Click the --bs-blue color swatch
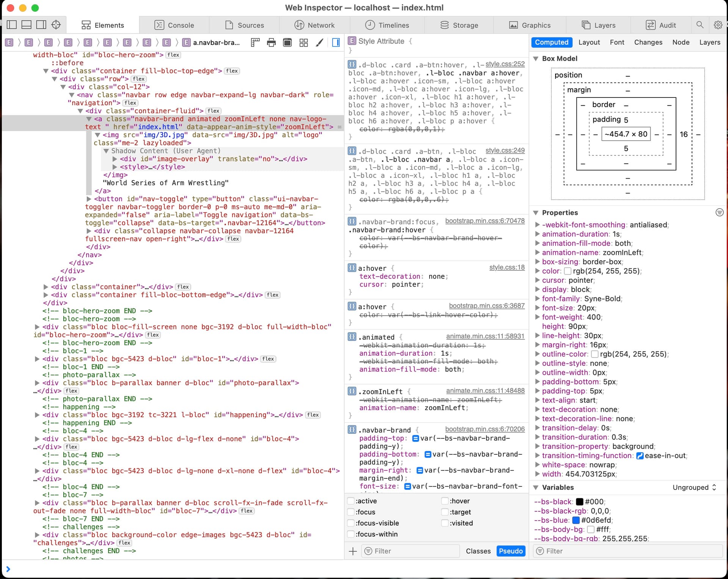The width and height of the screenshot is (728, 579). click(576, 520)
